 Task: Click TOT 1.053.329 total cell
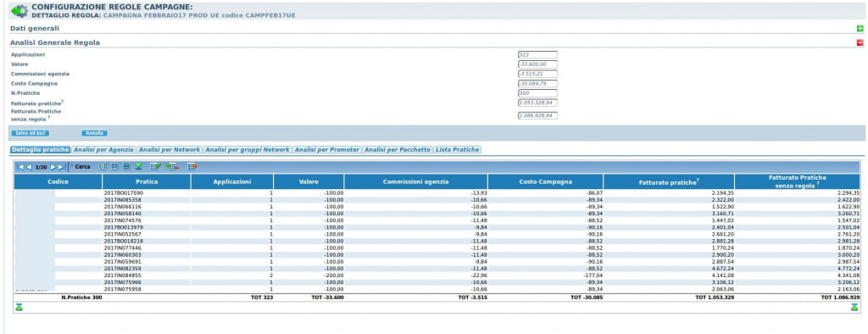pos(715,298)
